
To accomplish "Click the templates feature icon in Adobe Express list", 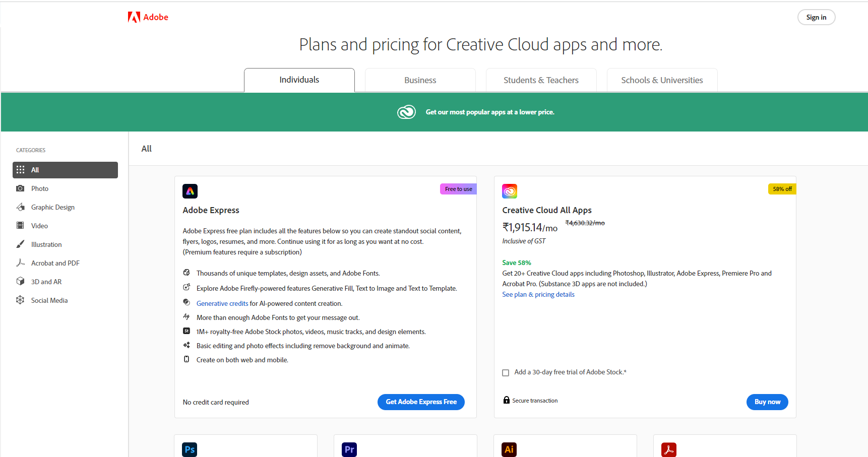I will tap(187, 273).
